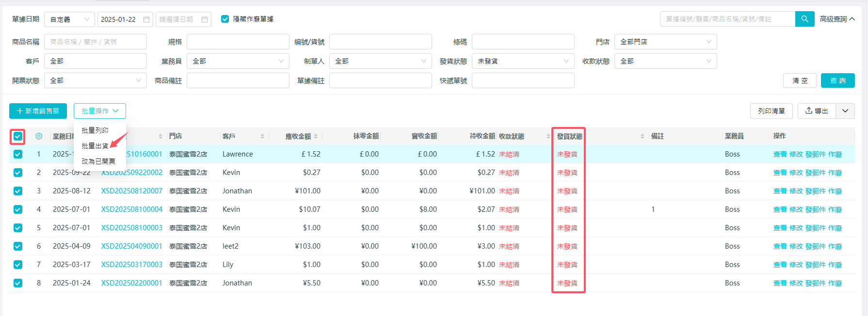Click sort arrows on 客戶 column

262,137
